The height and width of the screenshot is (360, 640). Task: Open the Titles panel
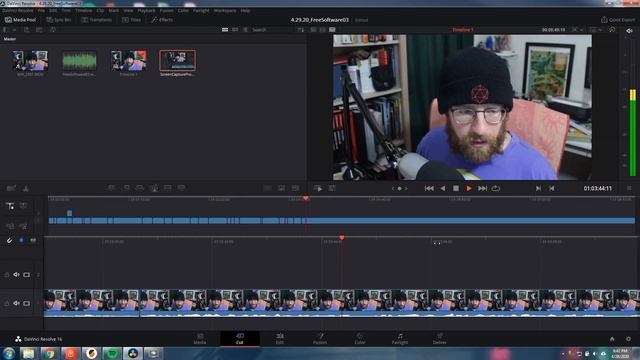131,20
